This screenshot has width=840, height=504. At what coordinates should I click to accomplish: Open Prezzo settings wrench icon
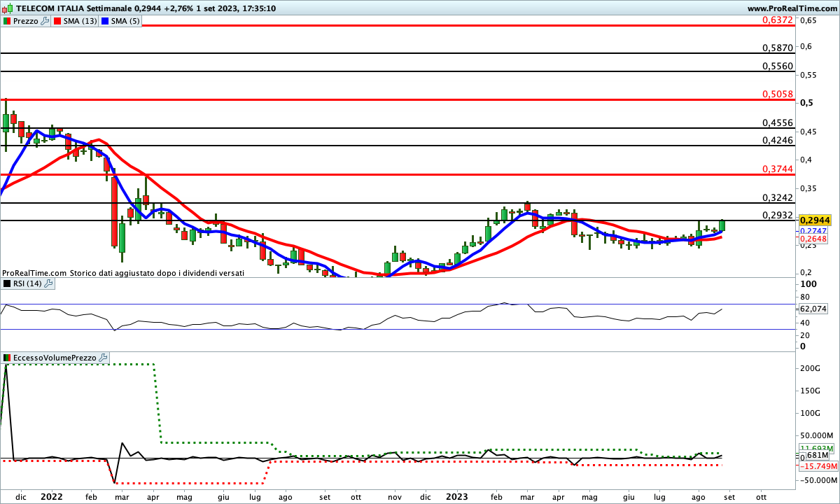tap(45, 21)
